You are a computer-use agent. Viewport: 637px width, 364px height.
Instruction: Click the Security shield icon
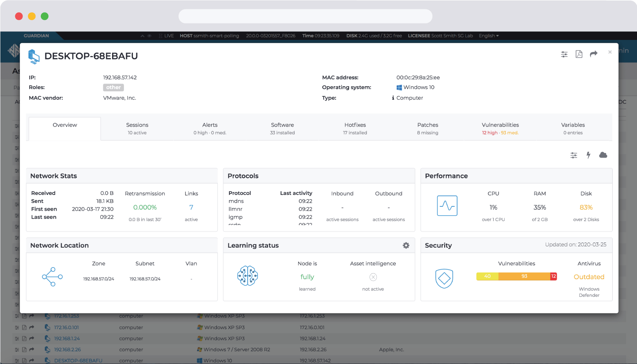[x=444, y=279]
